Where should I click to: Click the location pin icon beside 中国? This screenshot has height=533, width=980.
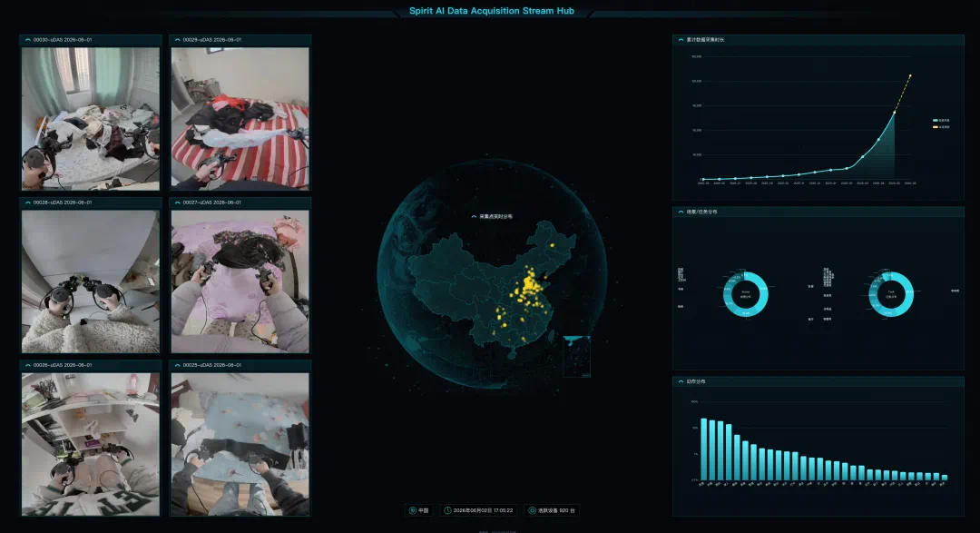(413, 510)
